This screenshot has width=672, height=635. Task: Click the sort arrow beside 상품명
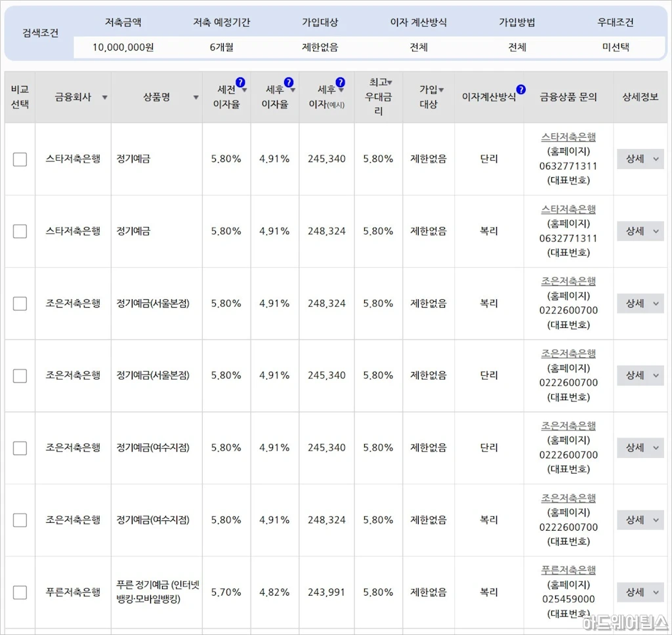pyautogui.click(x=196, y=98)
